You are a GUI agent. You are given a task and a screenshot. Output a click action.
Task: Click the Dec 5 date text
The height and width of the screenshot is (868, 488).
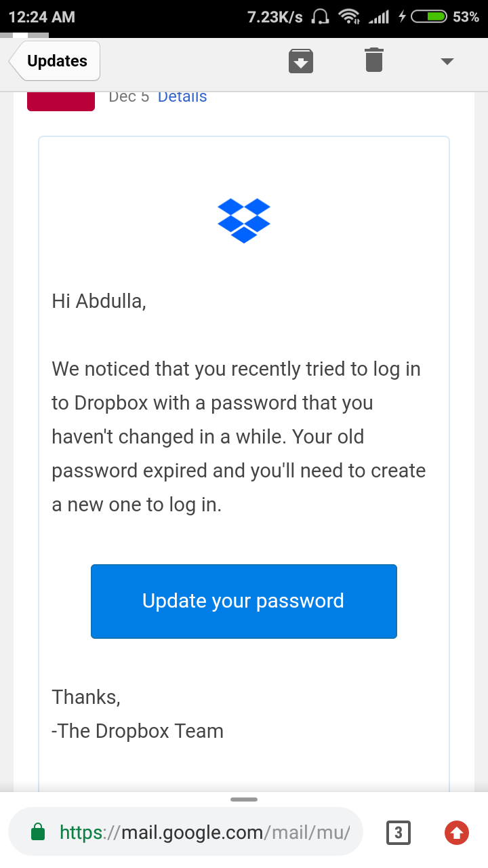tap(129, 97)
